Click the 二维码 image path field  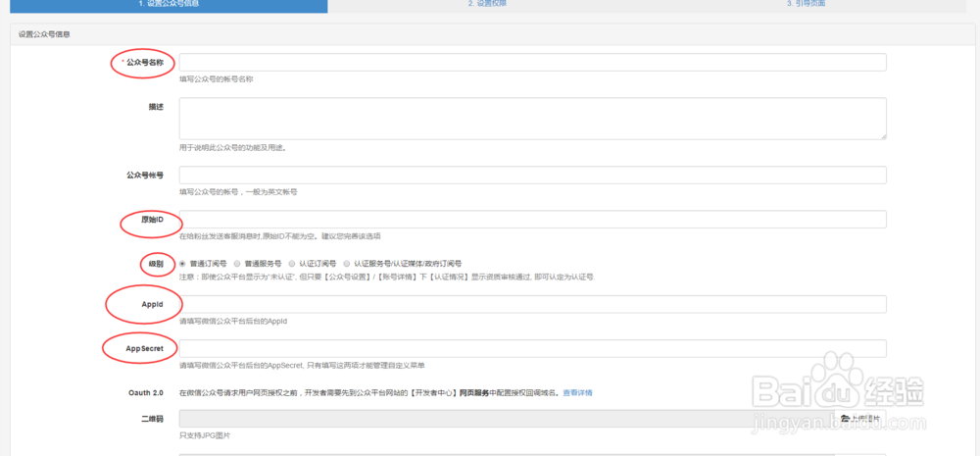click(507, 419)
